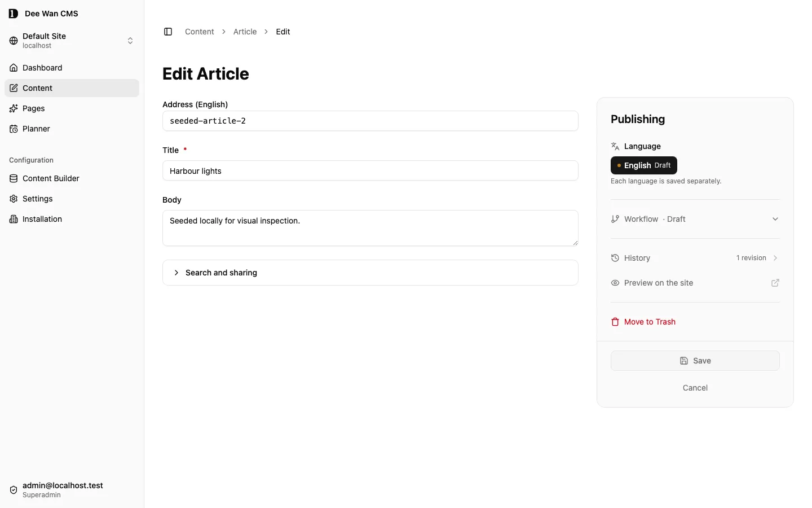Click the Workflow branch icon
812x508 pixels.
(x=615, y=219)
